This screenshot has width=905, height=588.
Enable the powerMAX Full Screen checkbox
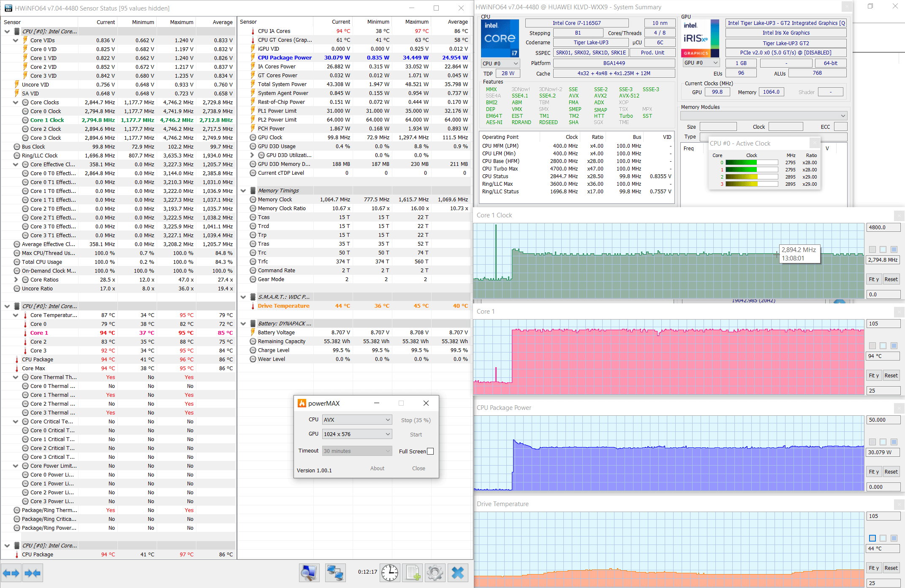[430, 451]
